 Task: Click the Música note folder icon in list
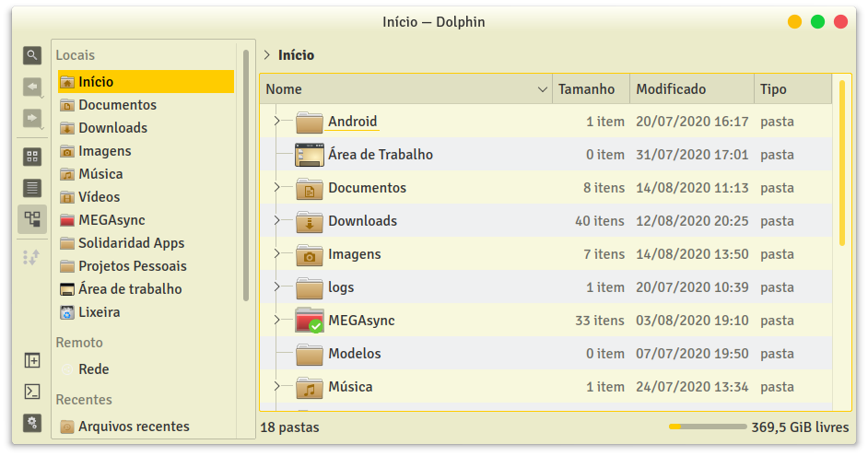point(310,388)
